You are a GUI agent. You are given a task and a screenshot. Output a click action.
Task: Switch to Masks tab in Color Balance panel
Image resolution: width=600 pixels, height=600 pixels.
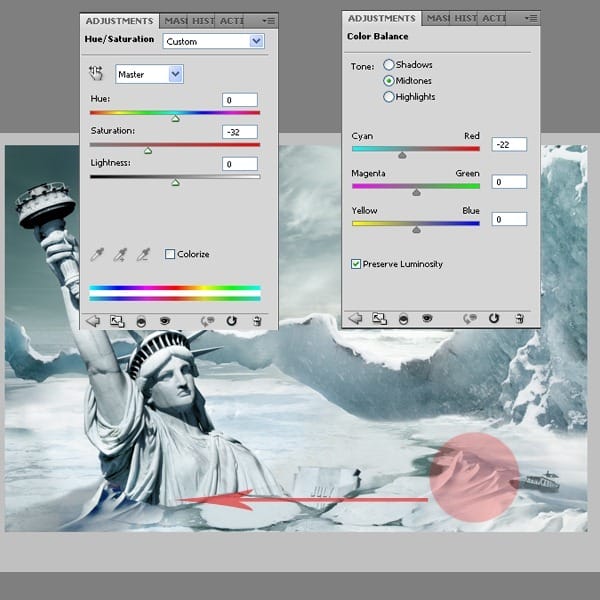pyautogui.click(x=437, y=18)
